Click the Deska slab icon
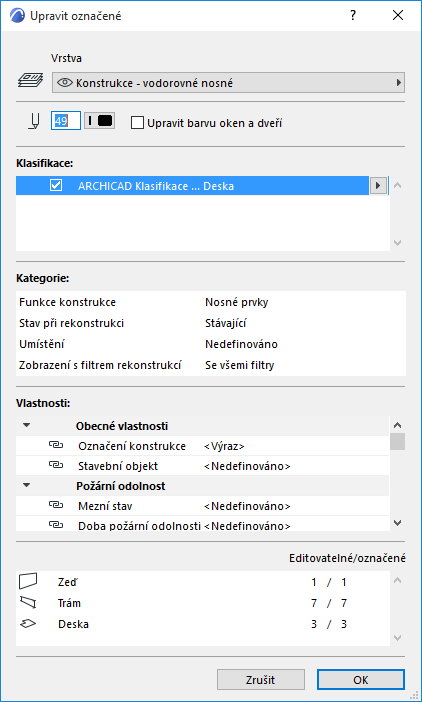This screenshot has height=702, width=422. 28,624
